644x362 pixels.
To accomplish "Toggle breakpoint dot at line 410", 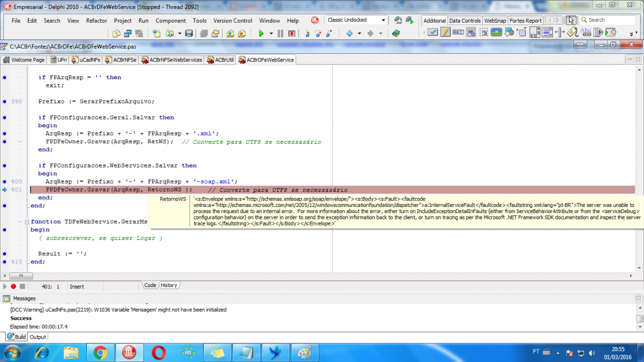I will [5, 262].
